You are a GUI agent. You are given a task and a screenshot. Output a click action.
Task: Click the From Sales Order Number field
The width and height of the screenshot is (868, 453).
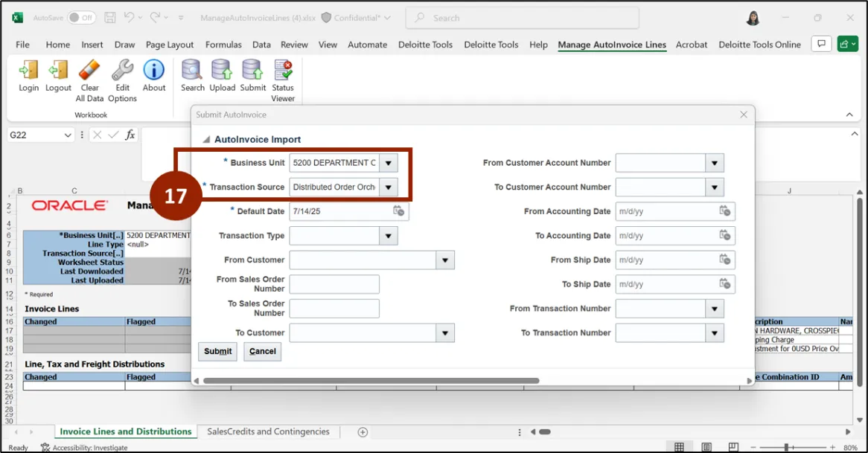(x=334, y=284)
